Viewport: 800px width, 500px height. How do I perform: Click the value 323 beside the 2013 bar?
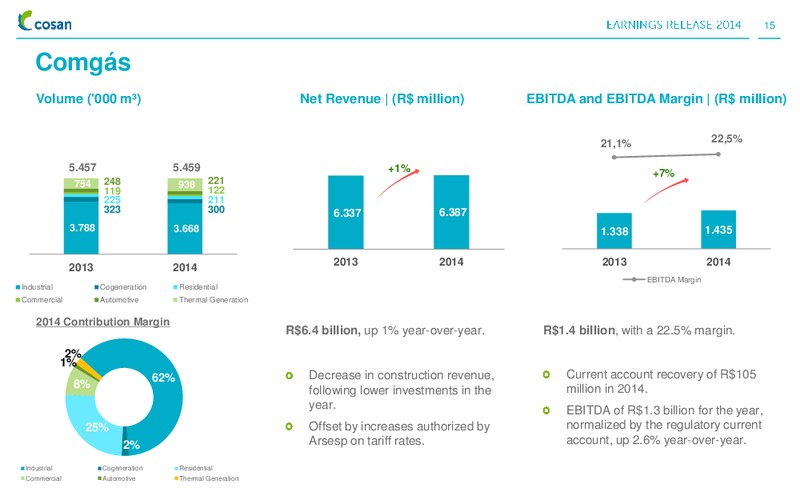pyautogui.click(x=112, y=209)
